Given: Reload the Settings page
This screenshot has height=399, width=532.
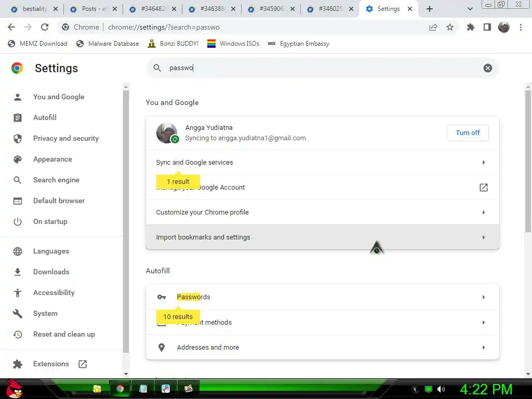Looking at the screenshot, I should [x=45, y=27].
